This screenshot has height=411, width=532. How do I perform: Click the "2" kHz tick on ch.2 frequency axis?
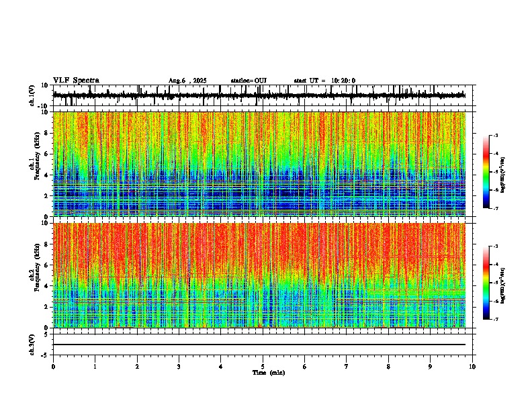(x=47, y=307)
